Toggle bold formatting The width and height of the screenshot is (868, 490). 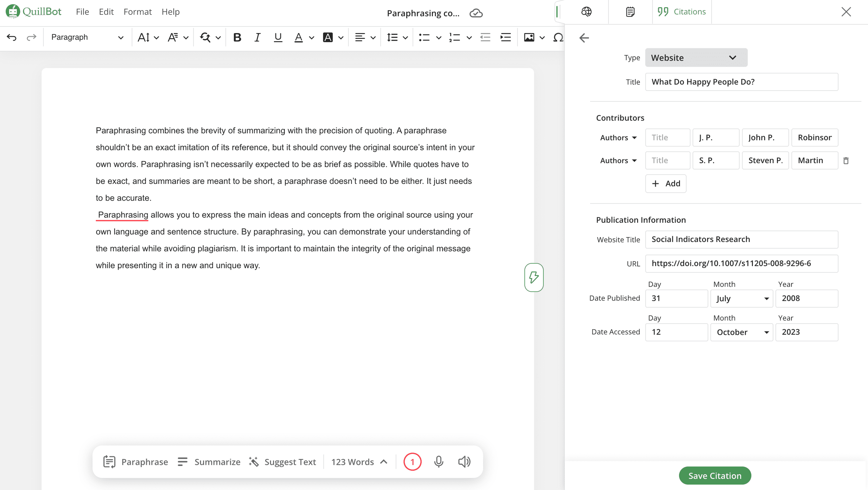point(237,37)
